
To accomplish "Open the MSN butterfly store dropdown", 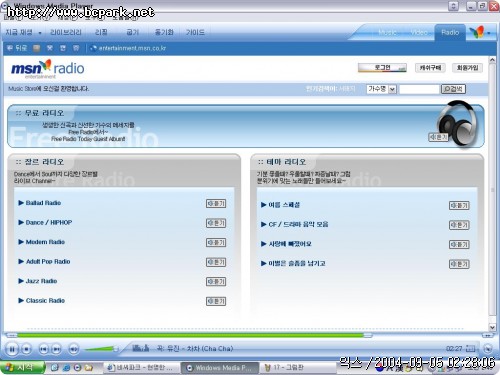I will (480, 32).
